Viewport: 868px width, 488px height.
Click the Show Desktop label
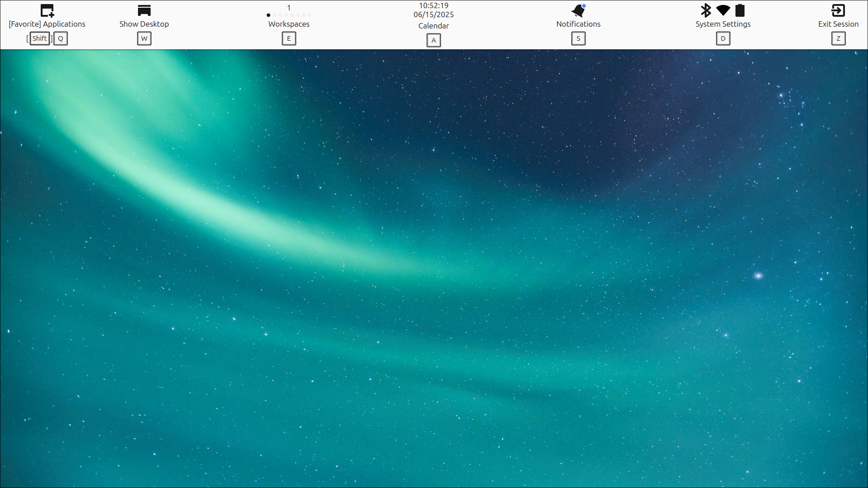[144, 24]
